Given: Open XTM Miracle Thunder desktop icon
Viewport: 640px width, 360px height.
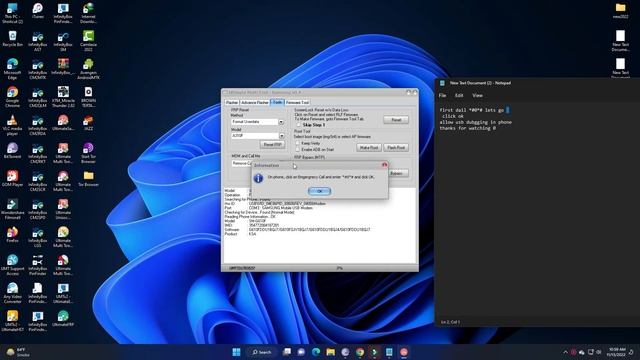Looking at the screenshot, I should point(63,97).
